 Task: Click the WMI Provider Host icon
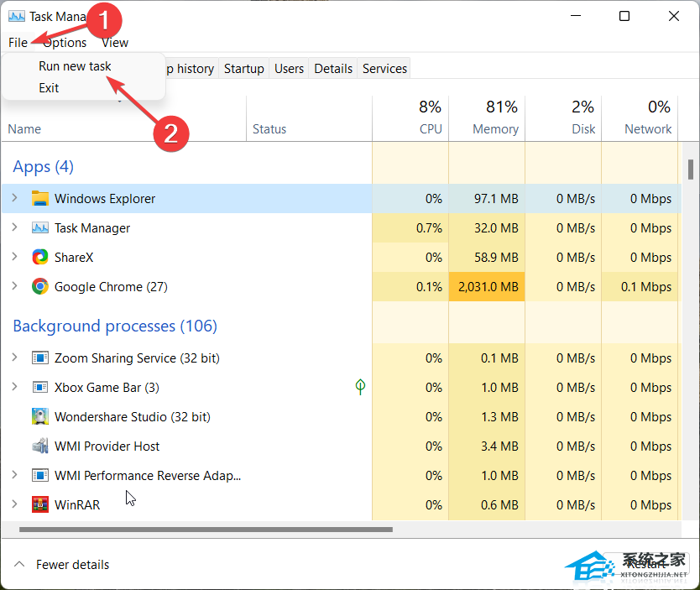click(40, 446)
